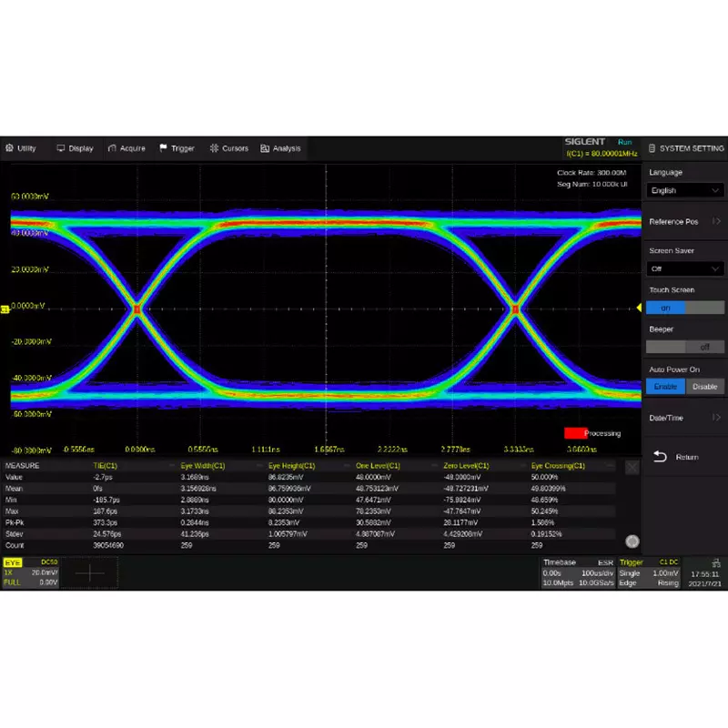Click the Return arrow icon

660,457
